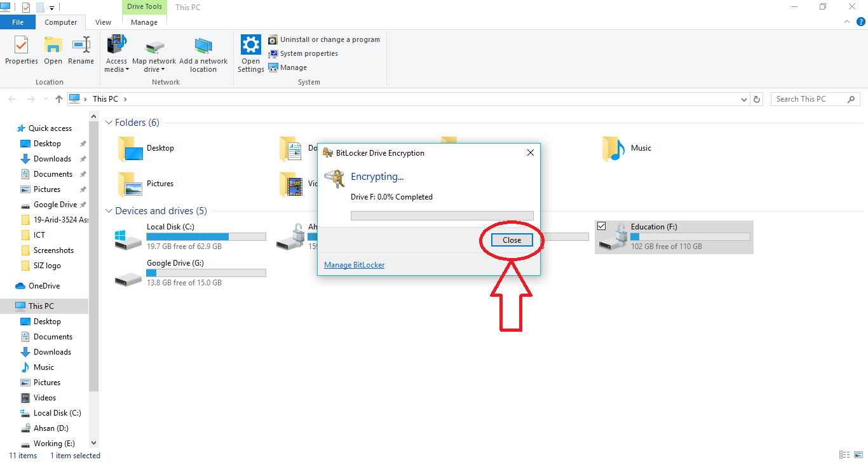Select Music in the navigation pane
The width and height of the screenshot is (868, 462).
[x=43, y=367]
